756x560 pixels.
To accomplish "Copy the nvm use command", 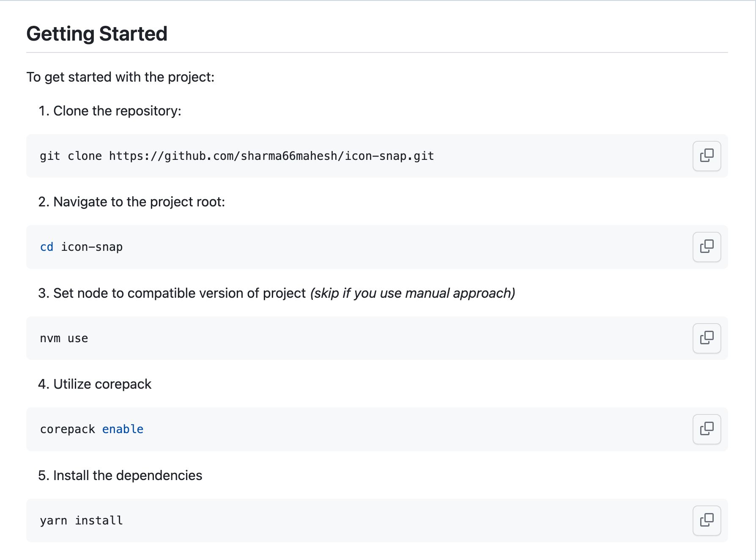I will pos(707,338).
